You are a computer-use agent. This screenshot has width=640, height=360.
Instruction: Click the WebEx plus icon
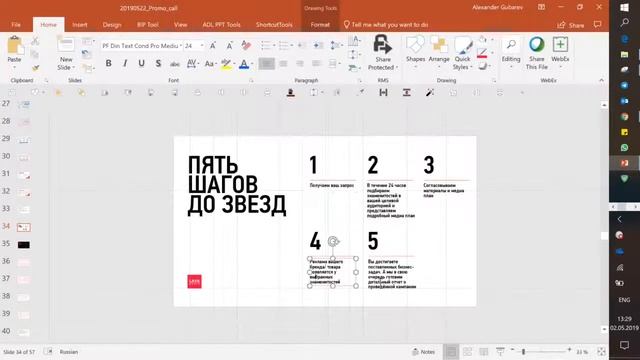[560, 44]
